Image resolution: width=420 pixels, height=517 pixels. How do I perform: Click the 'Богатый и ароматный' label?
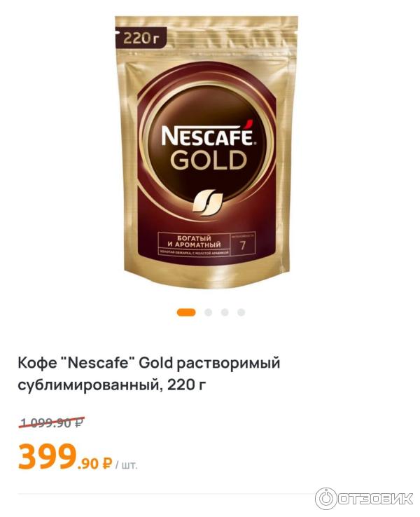(x=194, y=242)
